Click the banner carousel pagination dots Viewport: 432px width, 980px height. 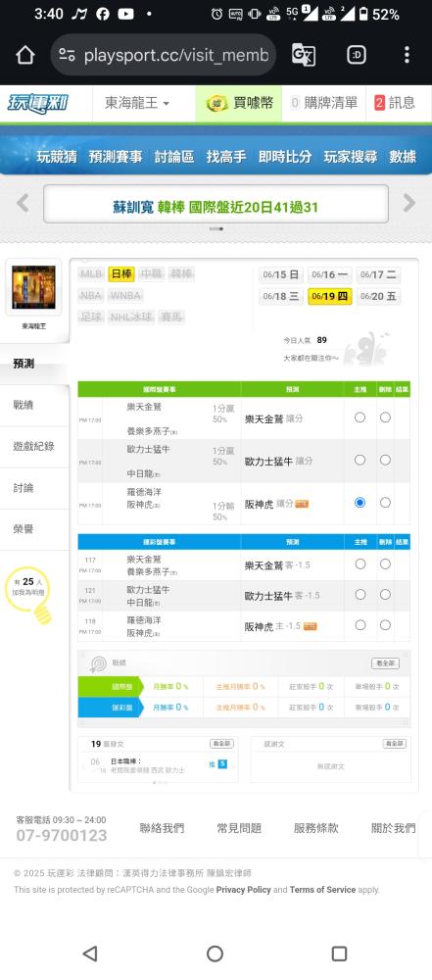point(216,228)
